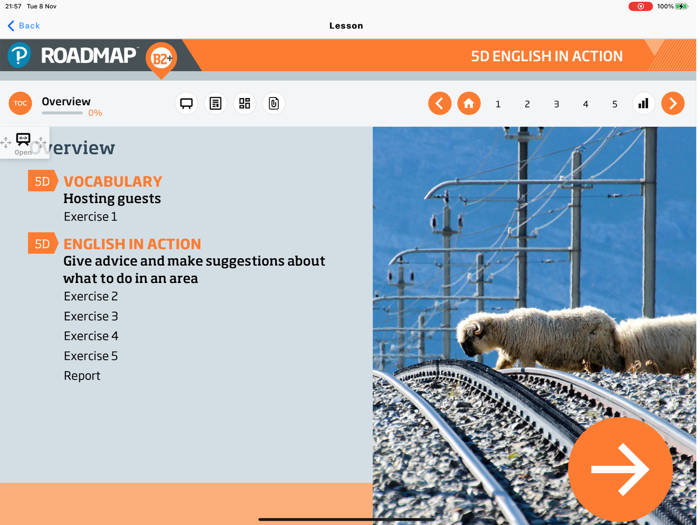Click the Pearson logo
The width and height of the screenshot is (700, 525).
point(19,55)
